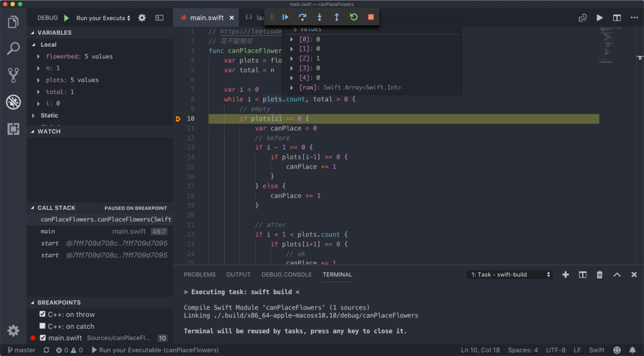Open the Explorer view in activity bar

tap(14, 22)
